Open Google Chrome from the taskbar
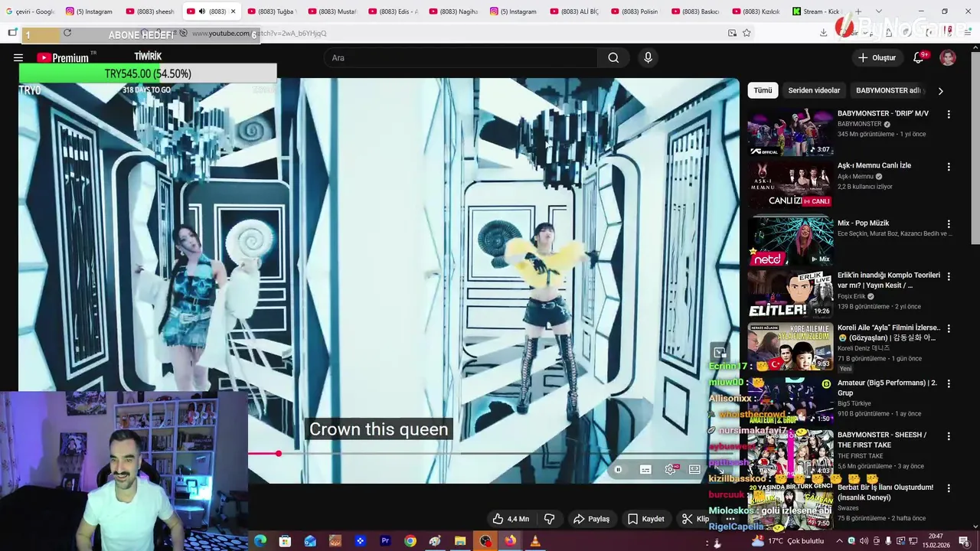Viewport: 980px width, 551px height. pos(410,541)
